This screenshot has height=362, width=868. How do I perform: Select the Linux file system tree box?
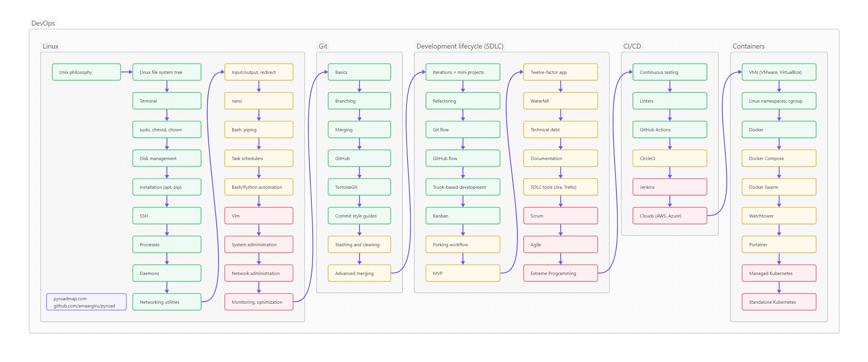coord(167,72)
